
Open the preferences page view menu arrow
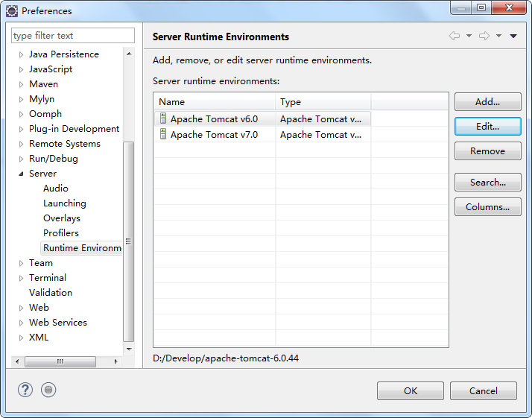(x=513, y=36)
